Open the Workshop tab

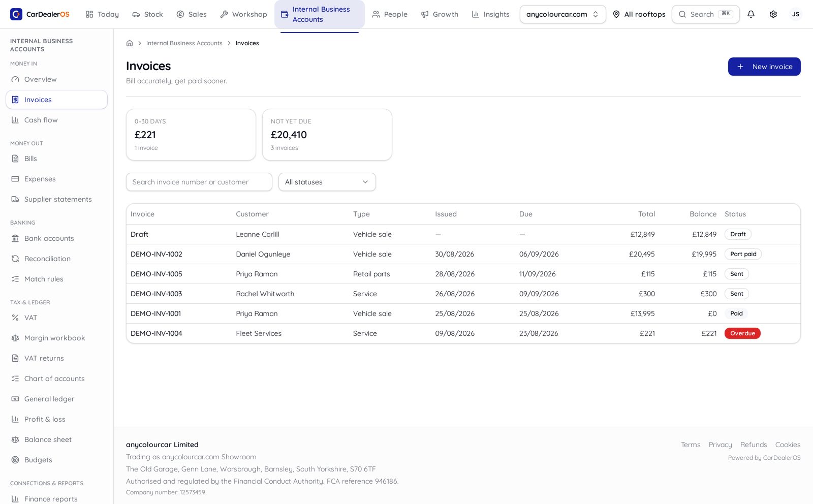pyautogui.click(x=243, y=14)
